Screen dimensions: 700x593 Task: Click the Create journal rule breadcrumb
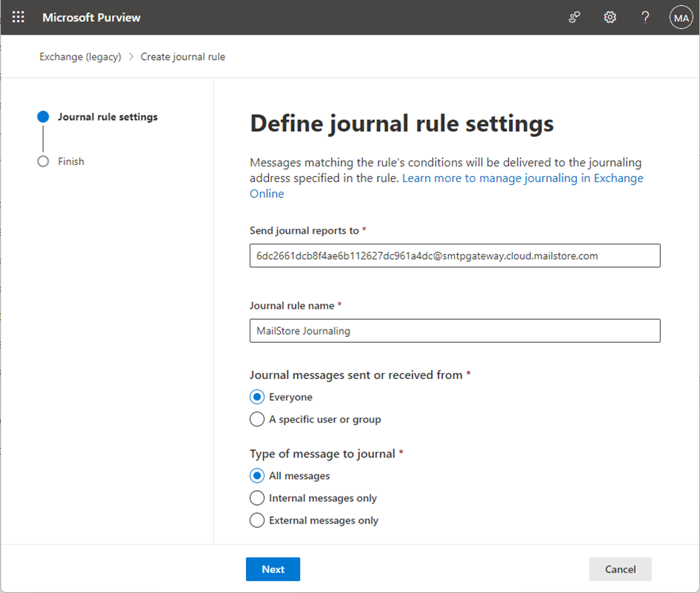[x=183, y=57]
